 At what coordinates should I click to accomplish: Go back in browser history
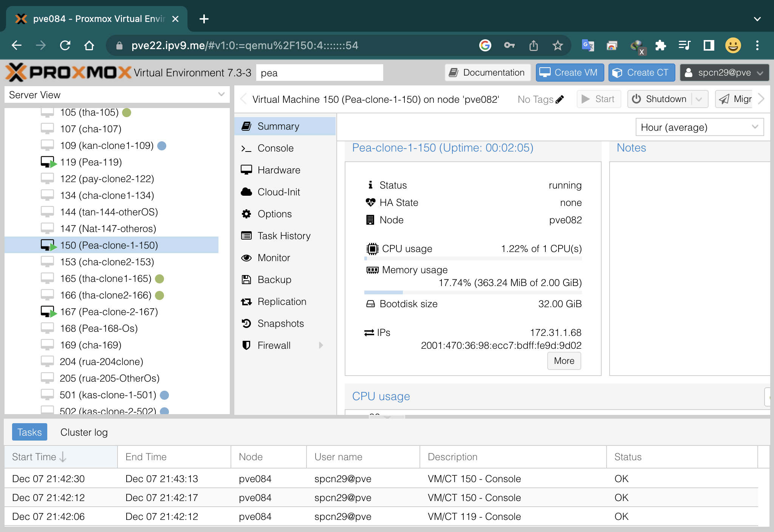(x=17, y=46)
